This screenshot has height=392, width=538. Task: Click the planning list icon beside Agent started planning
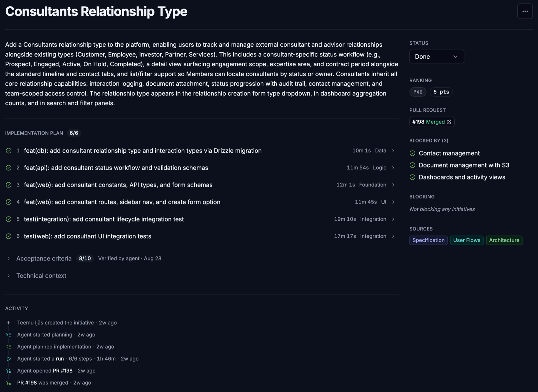[x=9, y=335]
